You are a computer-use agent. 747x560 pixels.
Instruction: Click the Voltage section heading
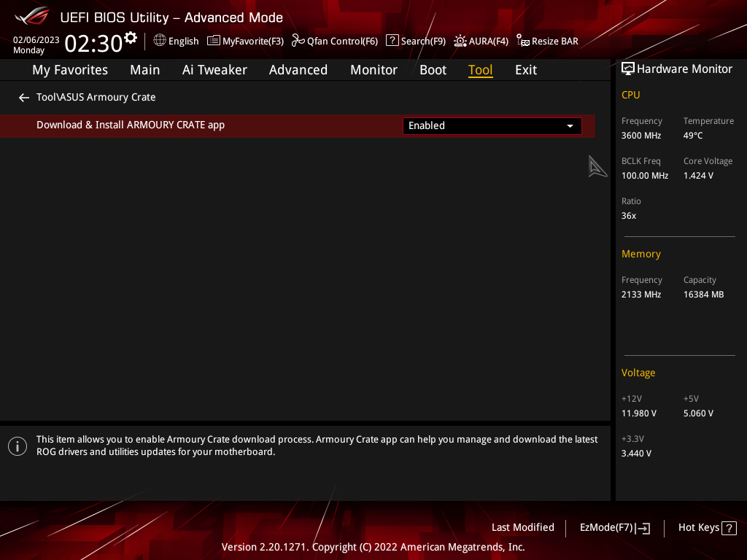pos(638,373)
